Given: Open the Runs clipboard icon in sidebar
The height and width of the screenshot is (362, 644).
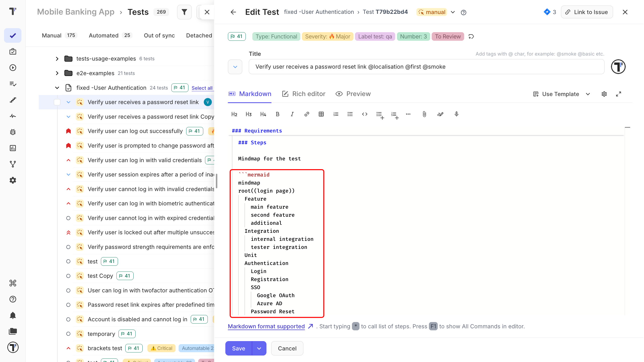Looking at the screenshot, I should point(13,52).
